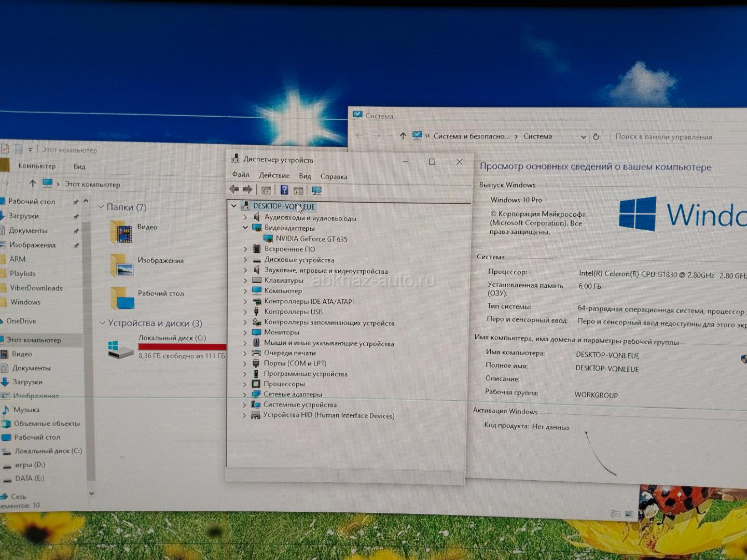Collapse the Видеоадаптеры tree node
This screenshot has width=747, height=560.
245,228
